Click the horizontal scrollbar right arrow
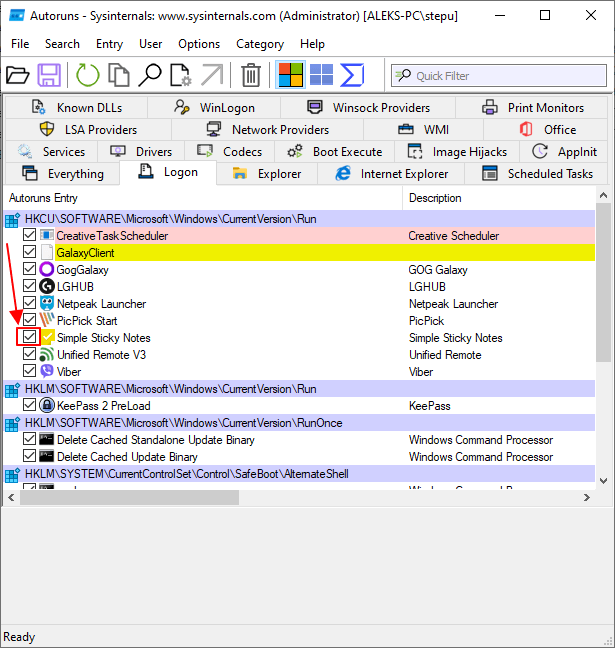This screenshot has width=615, height=648. tap(587, 498)
